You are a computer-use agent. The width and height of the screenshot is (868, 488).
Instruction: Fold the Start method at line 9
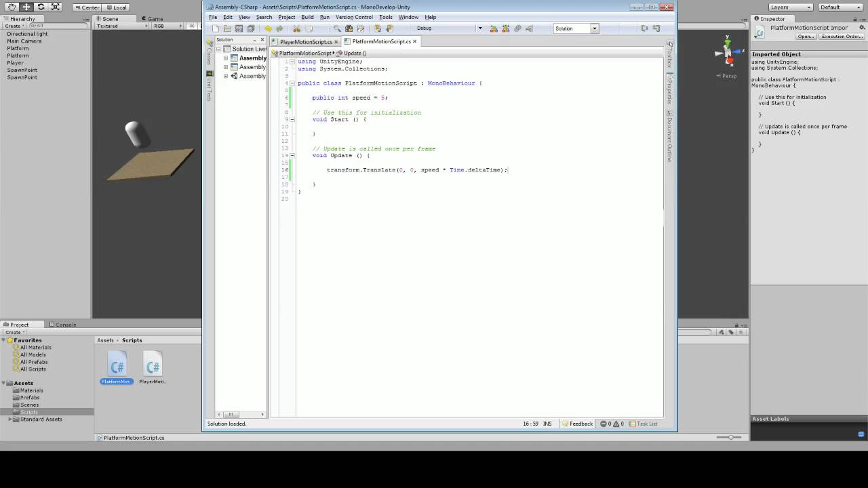tap(292, 119)
